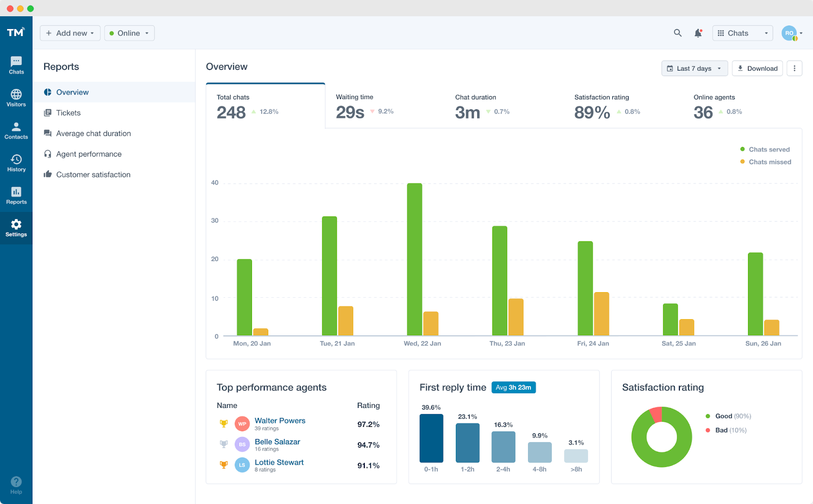This screenshot has height=504, width=813.
Task: Open the Chats sidebar section
Action: (16, 66)
